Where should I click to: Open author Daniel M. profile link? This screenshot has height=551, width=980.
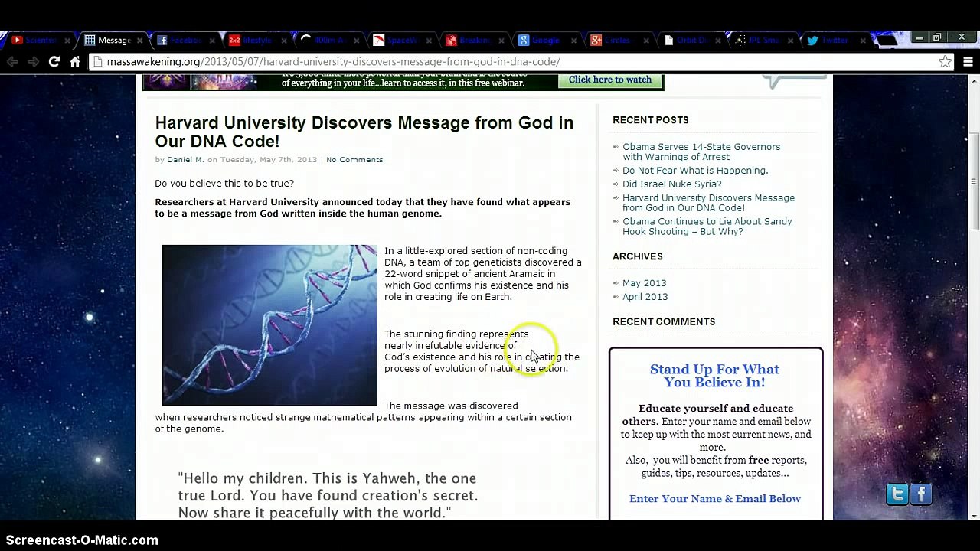coord(185,160)
